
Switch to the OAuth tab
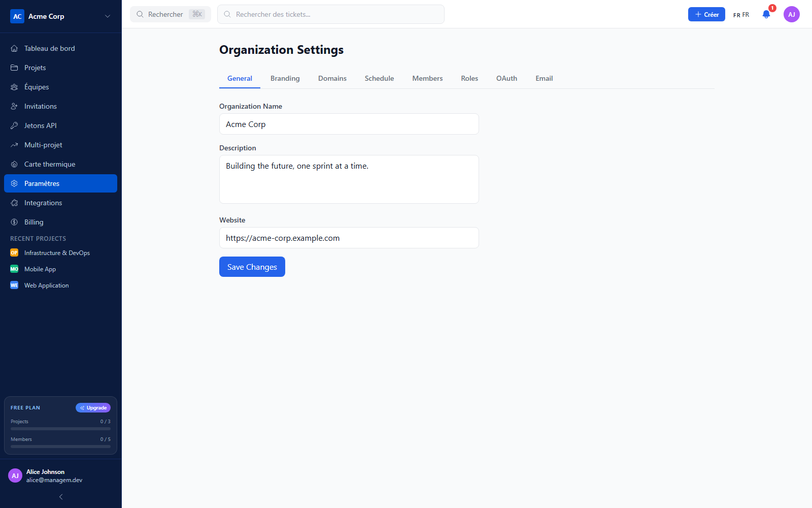pyautogui.click(x=506, y=78)
